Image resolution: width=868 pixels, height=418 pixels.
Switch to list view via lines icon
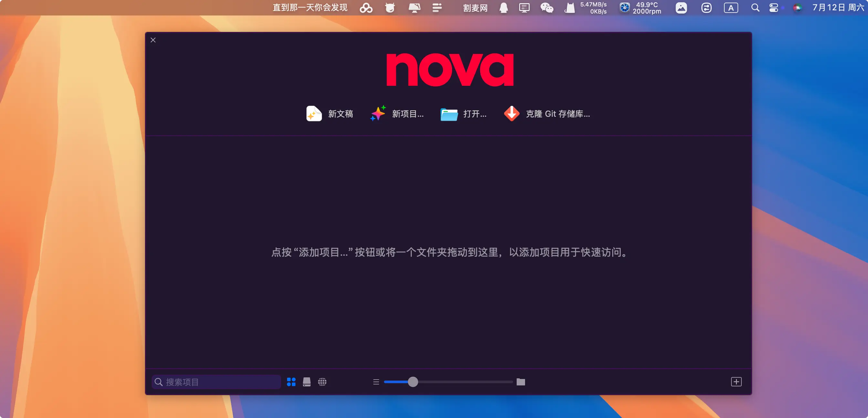(x=376, y=382)
